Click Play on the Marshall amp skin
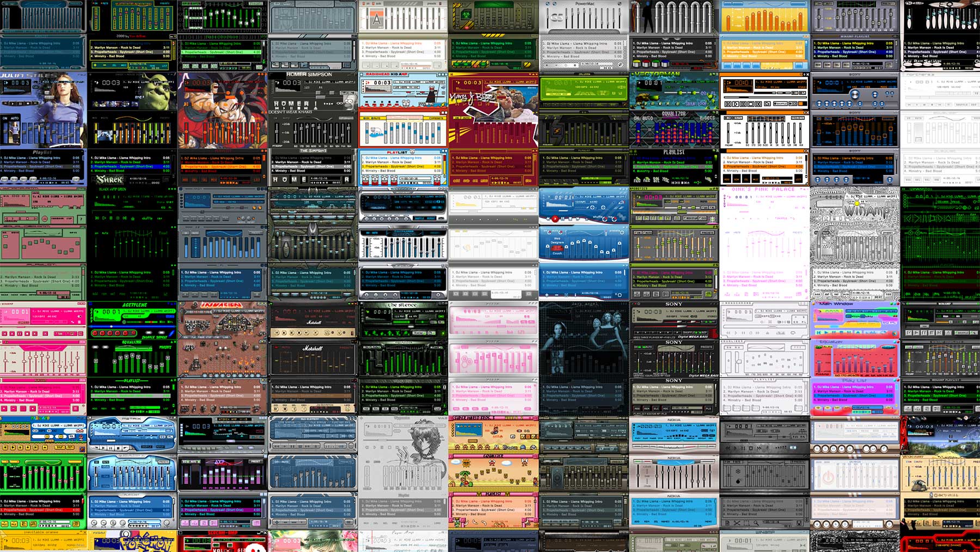 point(283,332)
